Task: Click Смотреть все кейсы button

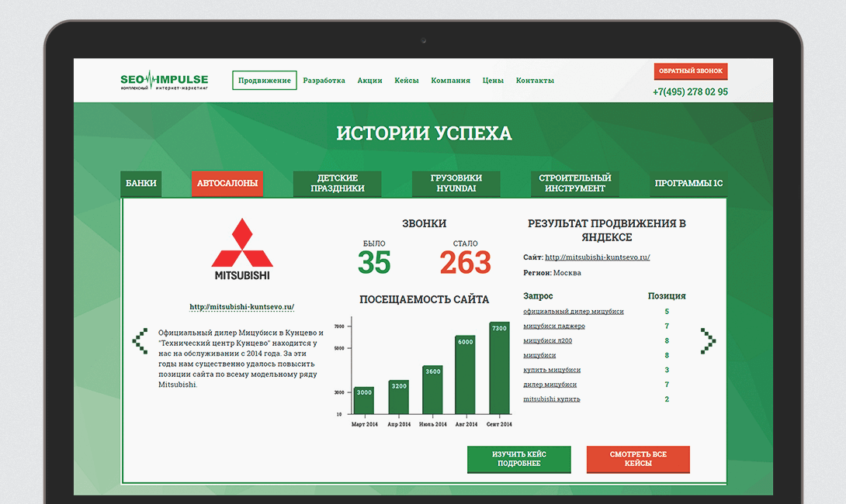Action: (638, 459)
